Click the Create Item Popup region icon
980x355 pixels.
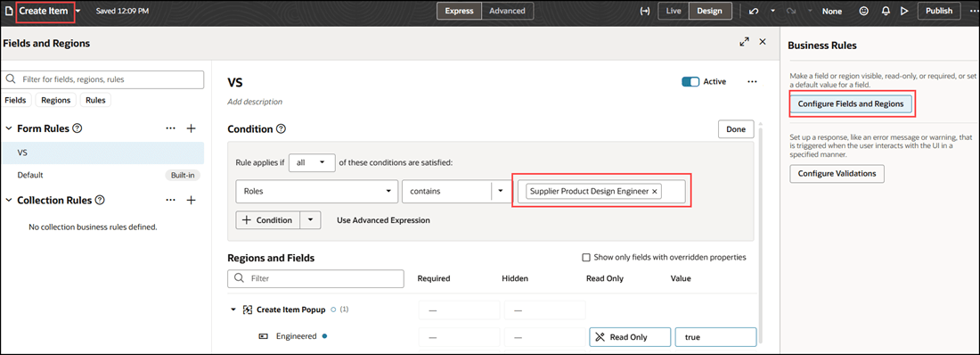pos(248,310)
